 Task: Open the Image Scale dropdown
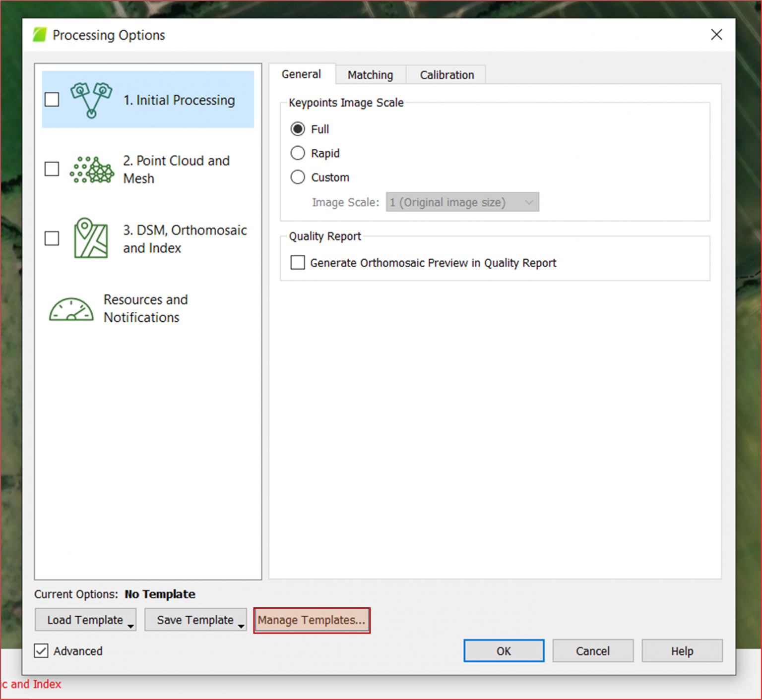pyautogui.click(x=529, y=202)
